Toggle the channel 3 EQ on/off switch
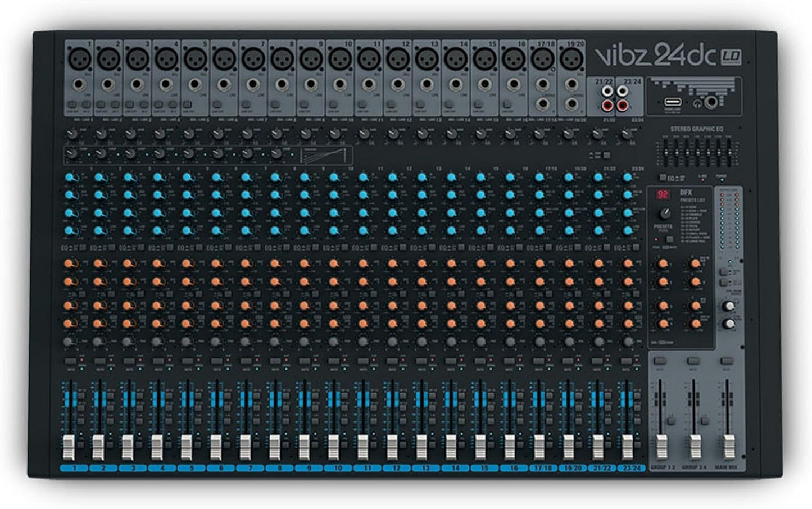 [140, 248]
